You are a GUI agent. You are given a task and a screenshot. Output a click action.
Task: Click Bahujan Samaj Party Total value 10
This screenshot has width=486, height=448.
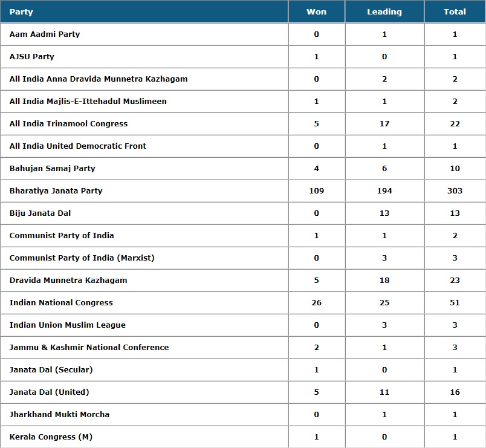455,168
